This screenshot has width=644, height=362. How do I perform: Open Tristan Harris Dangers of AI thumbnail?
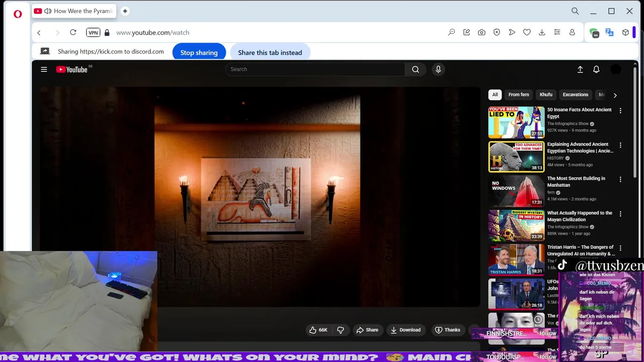click(x=516, y=260)
